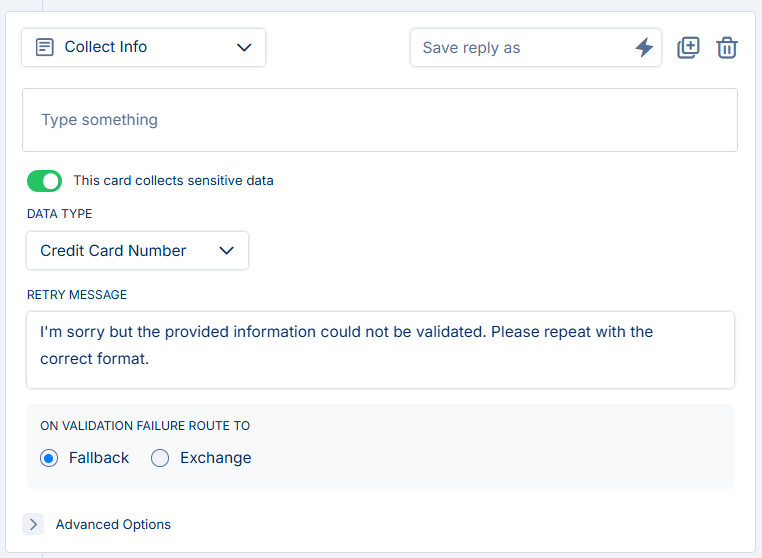Click the retry message text area
The image size is (762, 558).
381,350
